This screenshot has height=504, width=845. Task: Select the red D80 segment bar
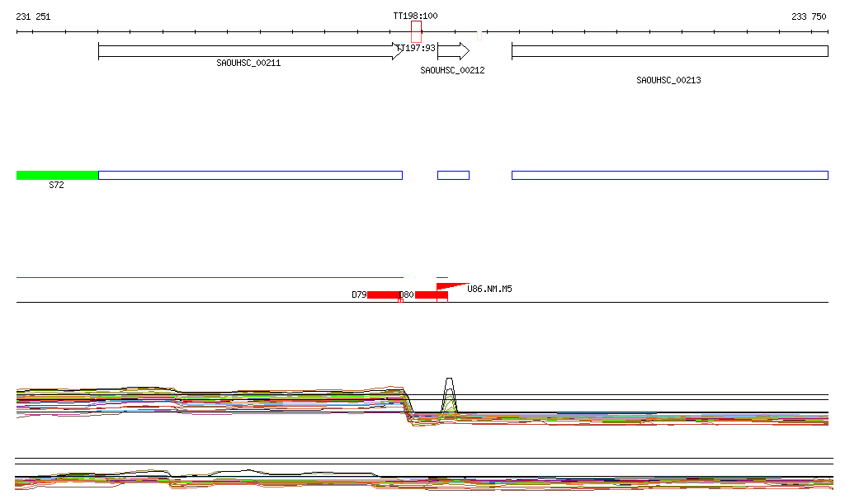431,294
